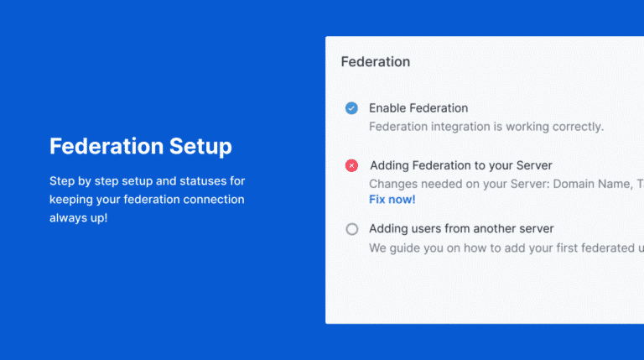Click the blue checkmark status icon
This screenshot has width=644, height=360.
click(x=351, y=108)
